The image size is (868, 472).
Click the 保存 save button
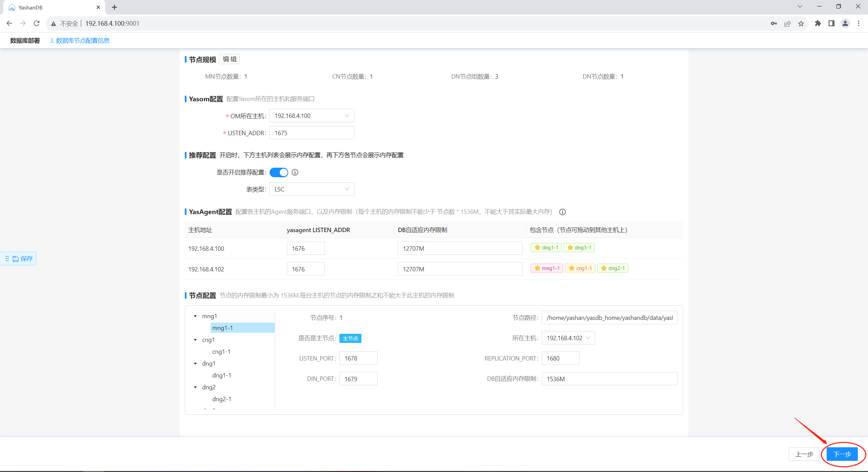point(23,259)
